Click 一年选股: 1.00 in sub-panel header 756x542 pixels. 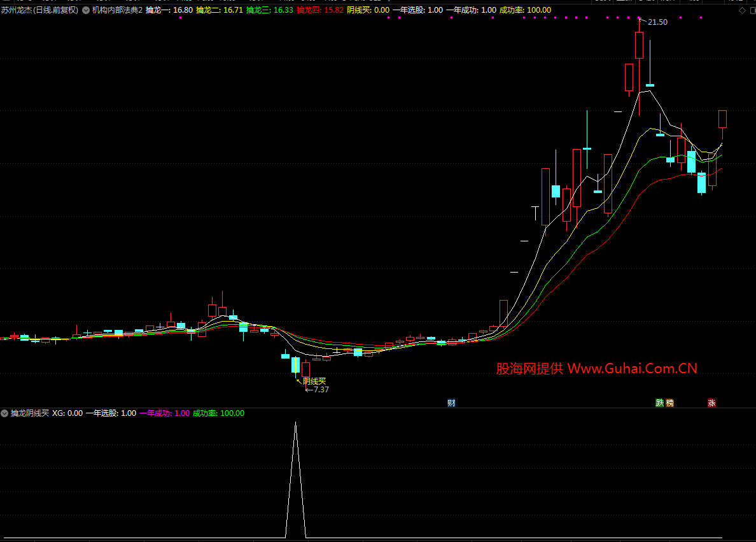pos(111,413)
